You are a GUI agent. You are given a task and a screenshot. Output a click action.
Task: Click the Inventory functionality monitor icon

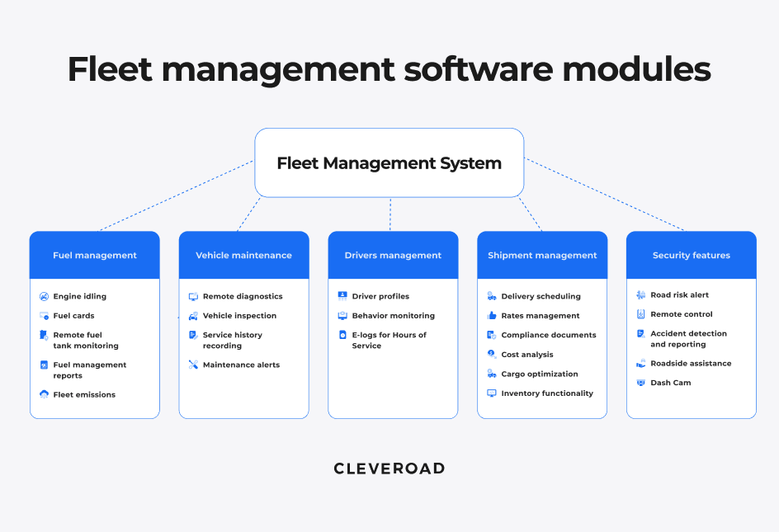492,393
